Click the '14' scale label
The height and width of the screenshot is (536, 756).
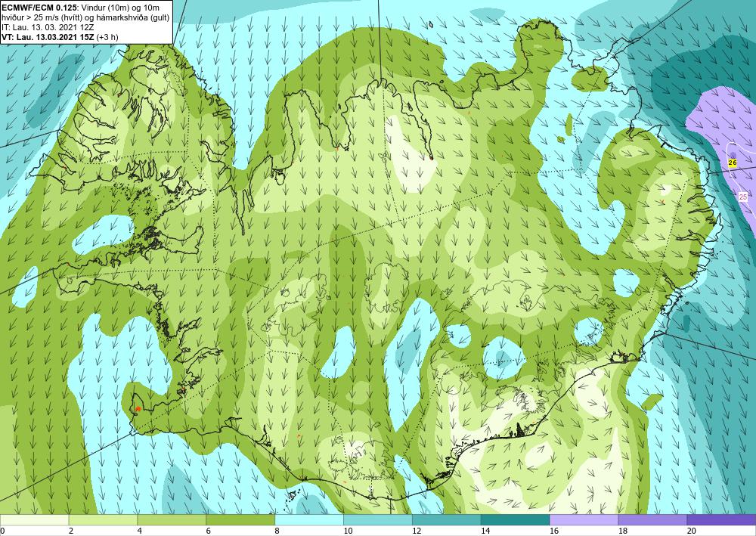485,531
